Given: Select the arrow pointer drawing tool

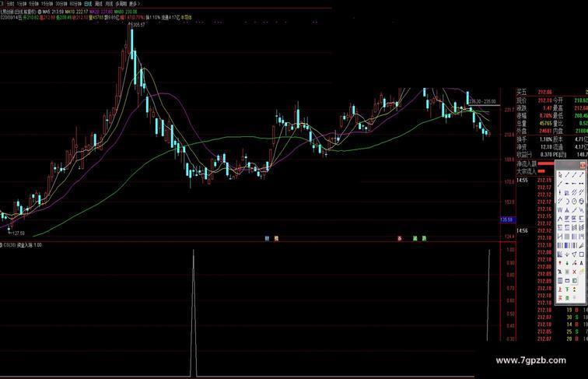Looking at the screenshot, I should [x=560, y=174].
